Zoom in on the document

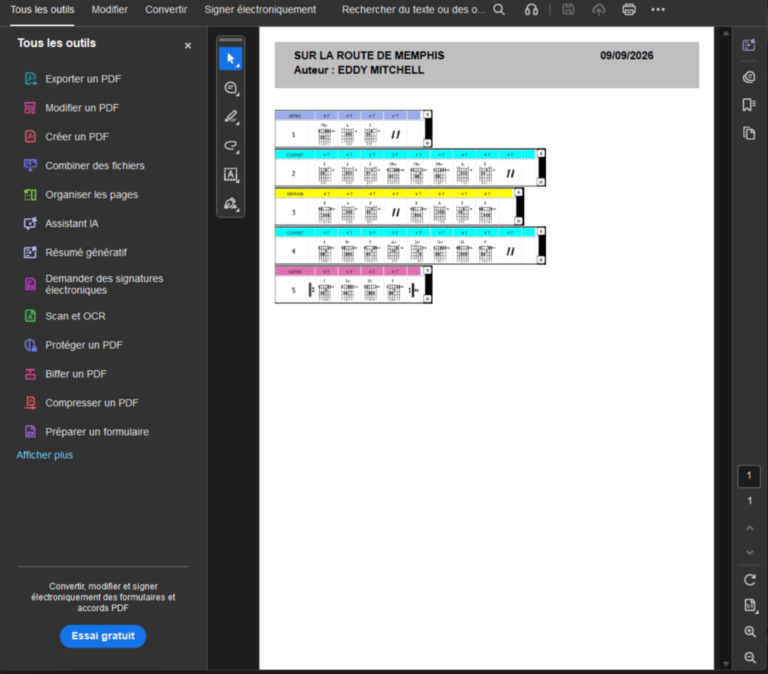[x=749, y=631]
